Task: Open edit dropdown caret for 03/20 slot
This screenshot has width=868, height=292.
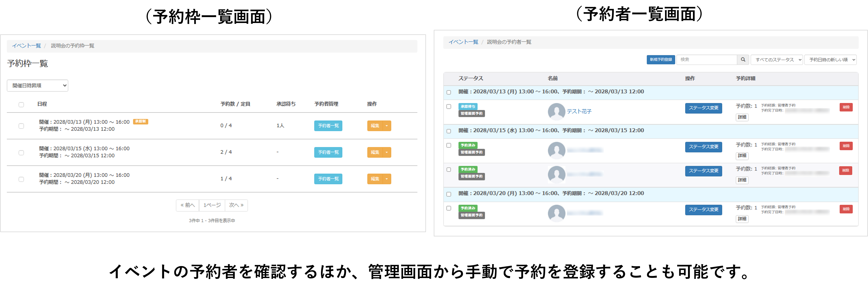Action: [x=387, y=179]
